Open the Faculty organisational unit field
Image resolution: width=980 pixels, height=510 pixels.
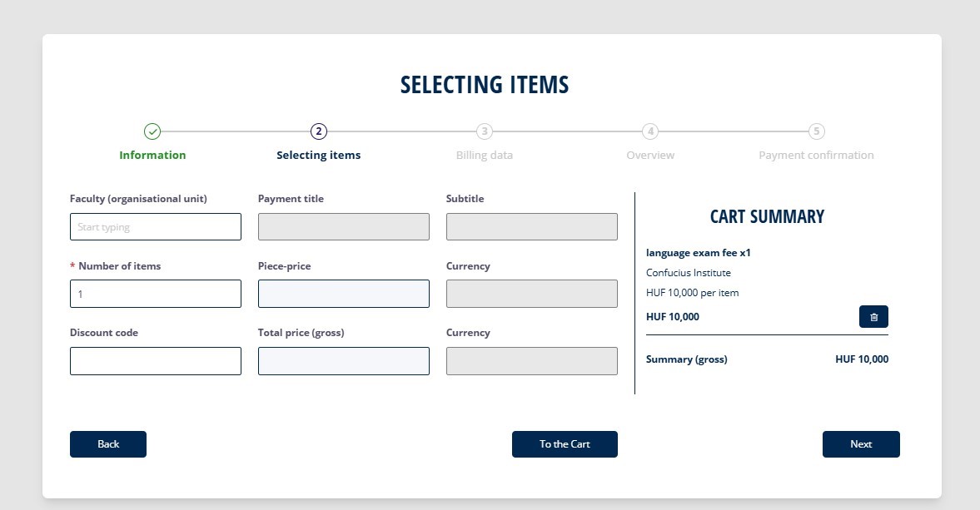tap(156, 227)
